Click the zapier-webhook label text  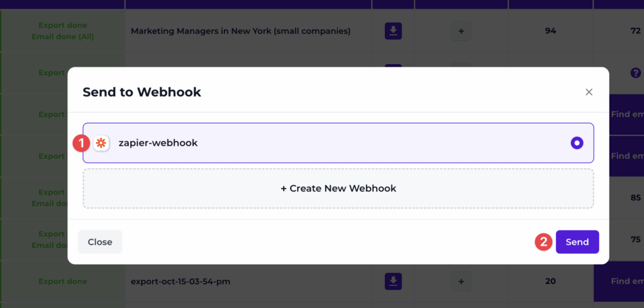tap(158, 143)
